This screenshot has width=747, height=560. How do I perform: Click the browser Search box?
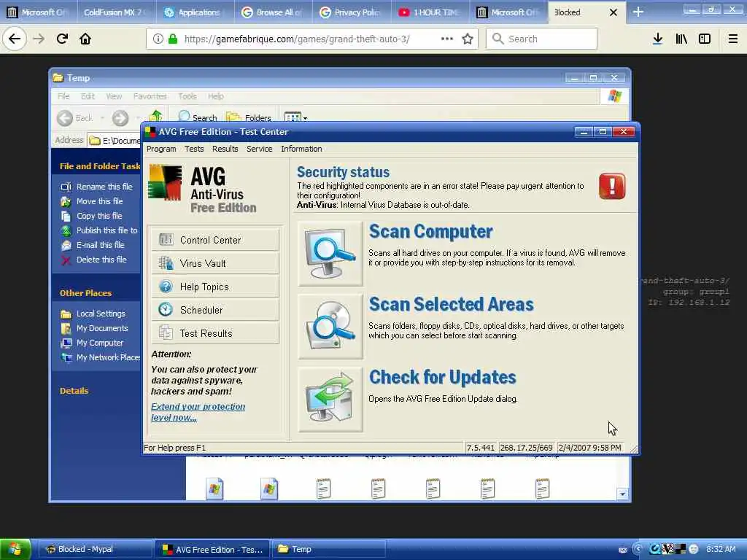(x=541, y=39)
